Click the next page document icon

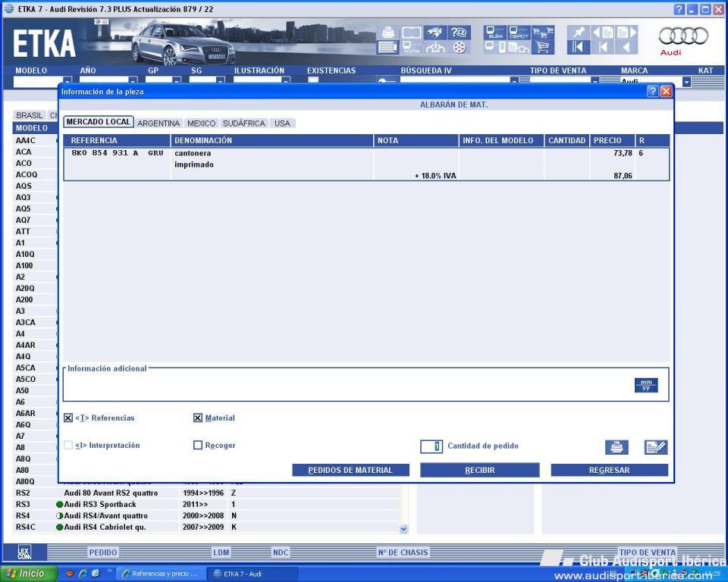(626, 32)
